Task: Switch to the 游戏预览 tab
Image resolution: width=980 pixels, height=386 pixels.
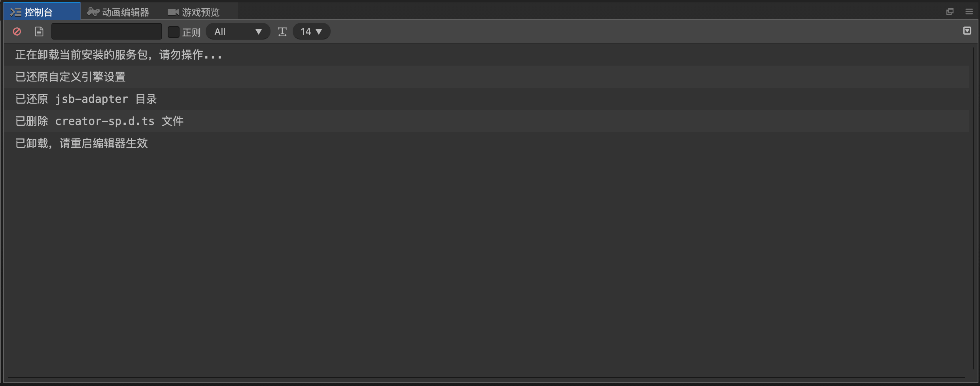Action: (x=193, y=12)
